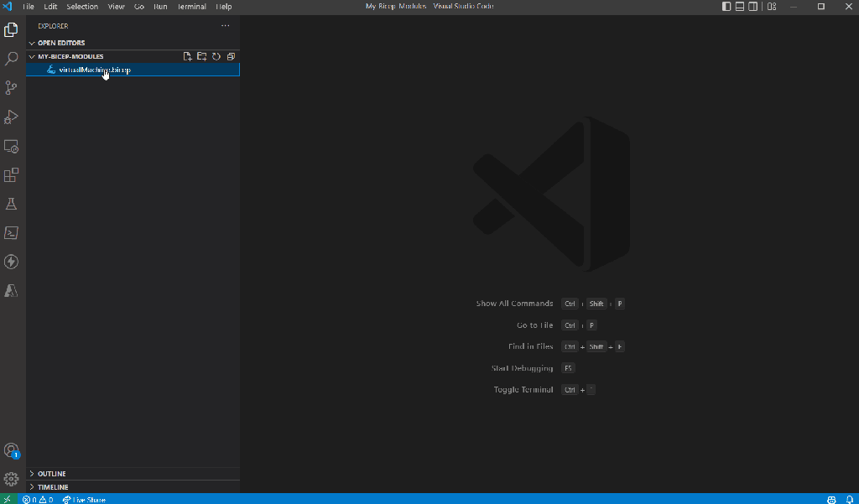Viewport: 859px width, 504px height.
Task: Expand the Timeline section
Action: point(53,487)
